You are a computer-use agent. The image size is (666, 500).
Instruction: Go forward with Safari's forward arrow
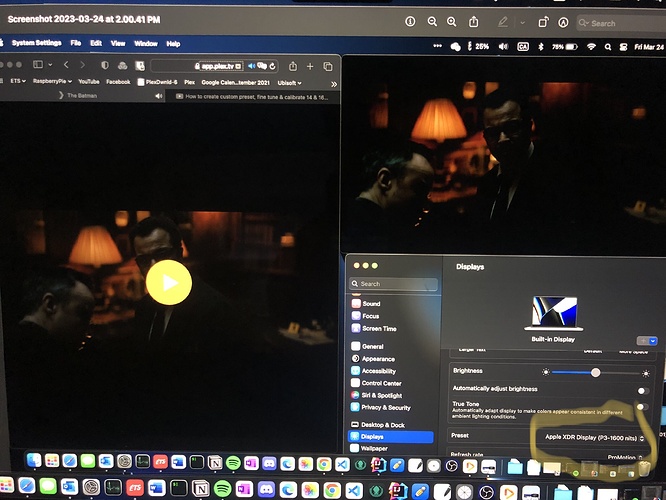point(82,65)
